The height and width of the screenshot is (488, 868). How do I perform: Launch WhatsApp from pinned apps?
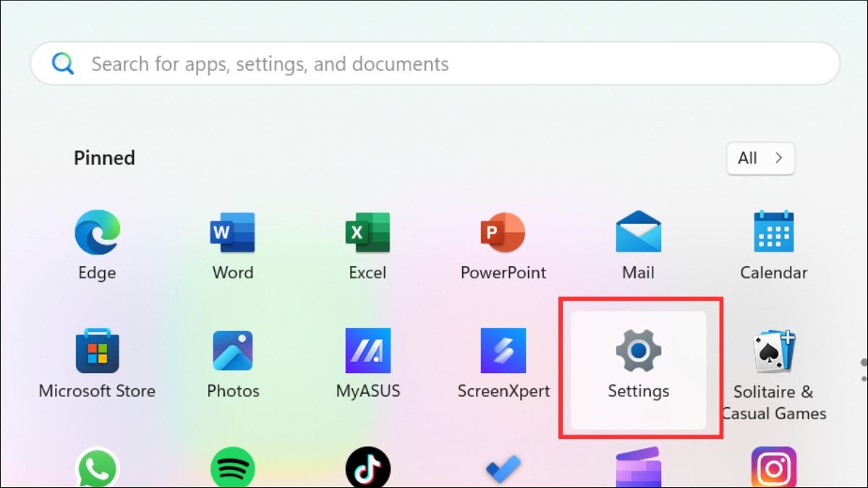pos(97,468)
